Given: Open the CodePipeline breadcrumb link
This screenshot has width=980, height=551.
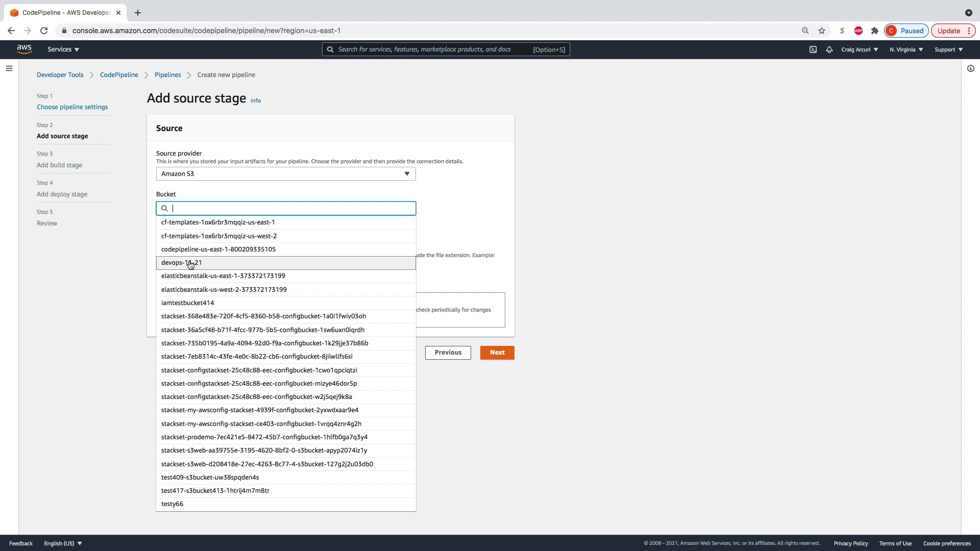Looking at the screenshot, I should pos(119,75).
